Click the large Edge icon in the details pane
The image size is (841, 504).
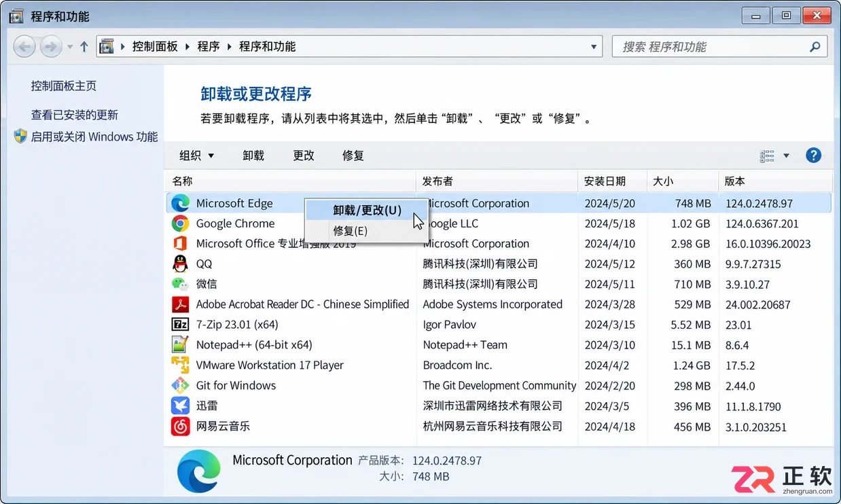tap(199, 470)
